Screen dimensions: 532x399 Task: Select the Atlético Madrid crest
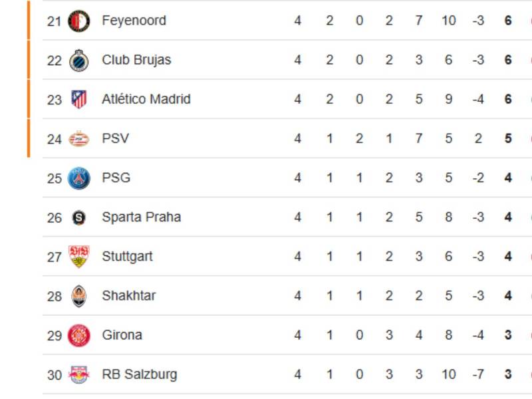(x=78, y=98)
